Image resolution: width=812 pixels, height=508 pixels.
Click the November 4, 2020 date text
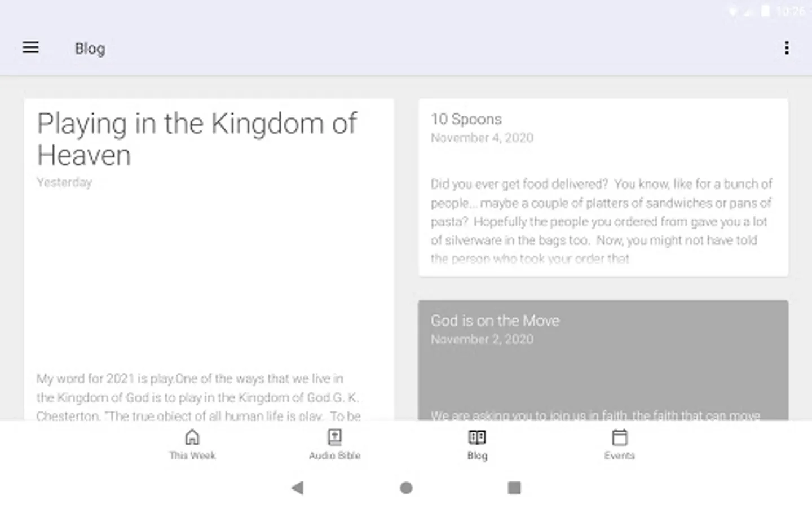[x=482, y=138]
